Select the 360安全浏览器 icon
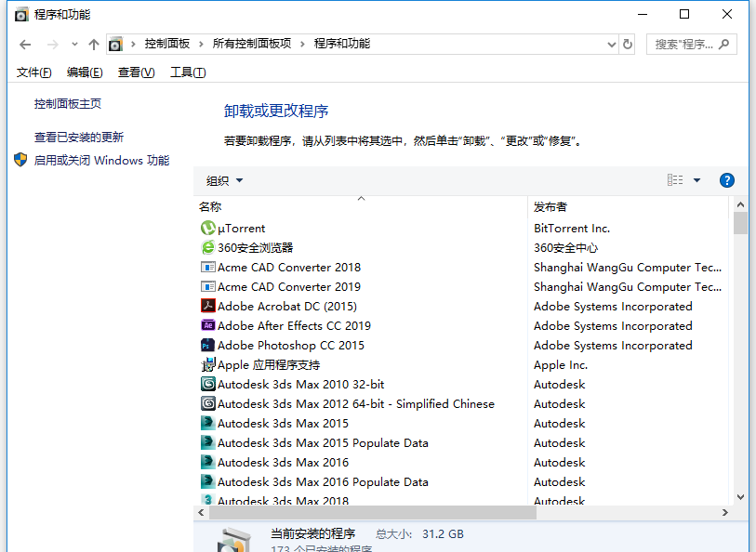The height and width of the screenshot is (552, 756). point(207,247)
